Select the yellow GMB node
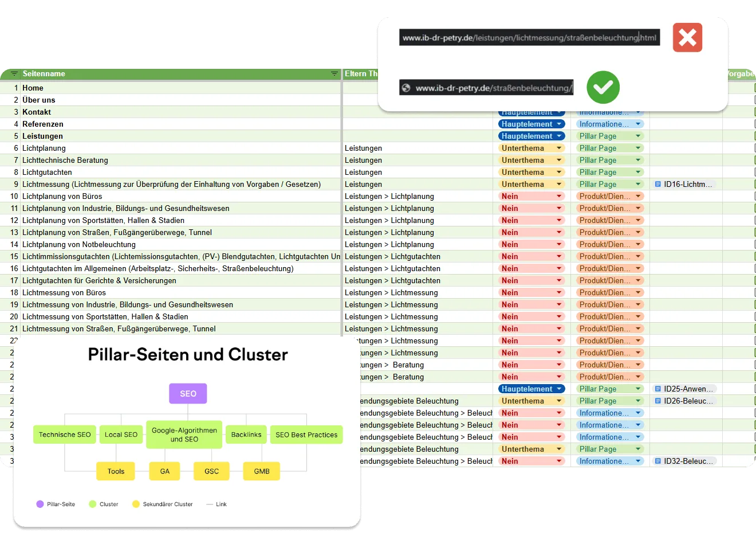This screenshot has width=756, height=536. click(x=262, y=471)
